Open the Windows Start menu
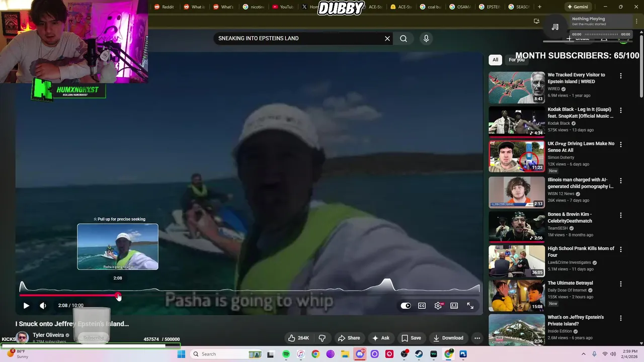 (181, 354)
